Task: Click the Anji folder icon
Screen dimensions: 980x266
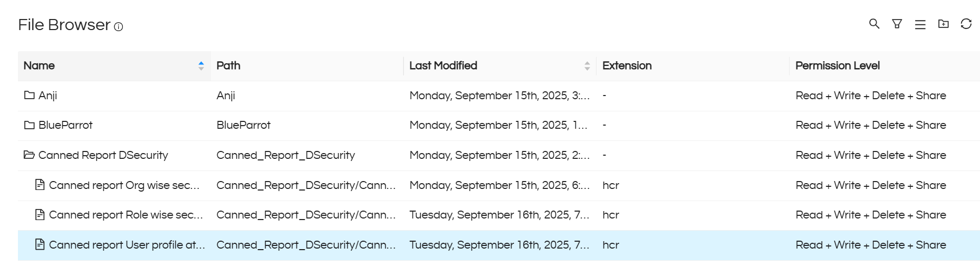Action: point(30,96)
